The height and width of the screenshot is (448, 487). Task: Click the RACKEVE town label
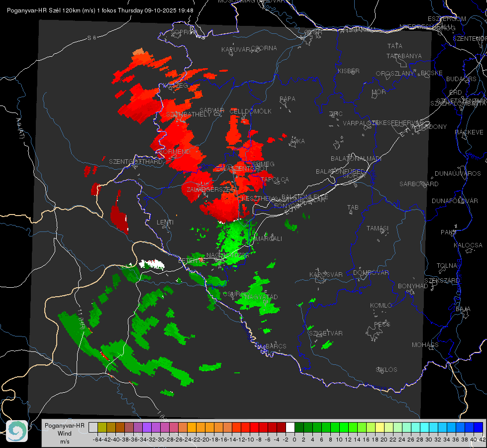[469, 132]
